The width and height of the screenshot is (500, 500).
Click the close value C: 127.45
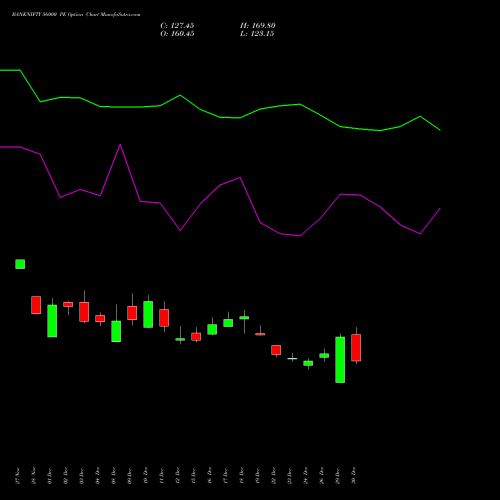pos(177,26)
